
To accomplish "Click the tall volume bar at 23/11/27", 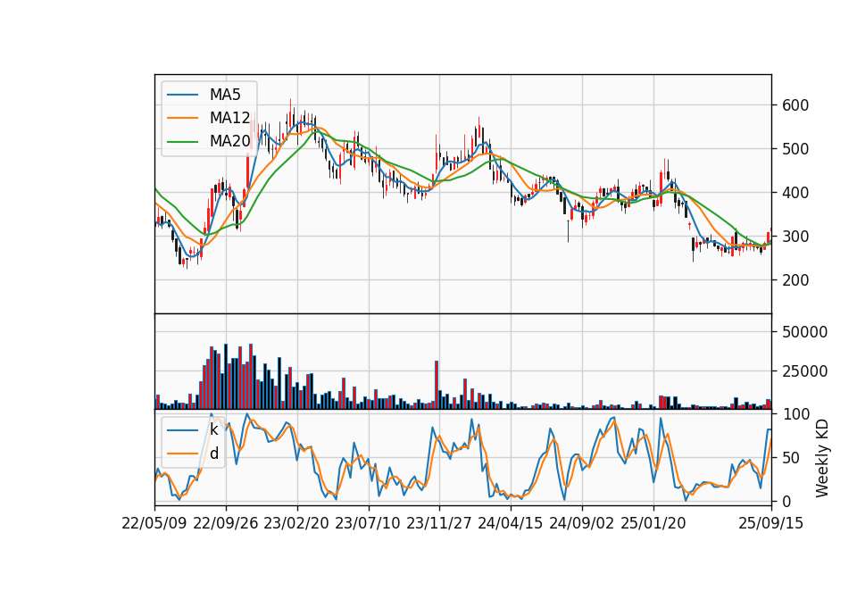I will [437, 385].
